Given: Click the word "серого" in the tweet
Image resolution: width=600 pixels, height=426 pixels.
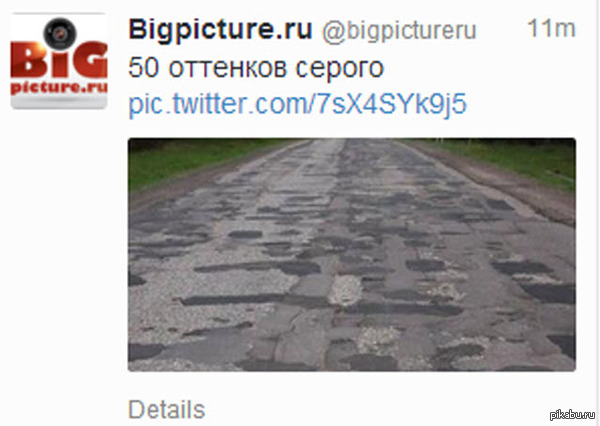Looking at the screenshot, I should (x=340, y=69).
